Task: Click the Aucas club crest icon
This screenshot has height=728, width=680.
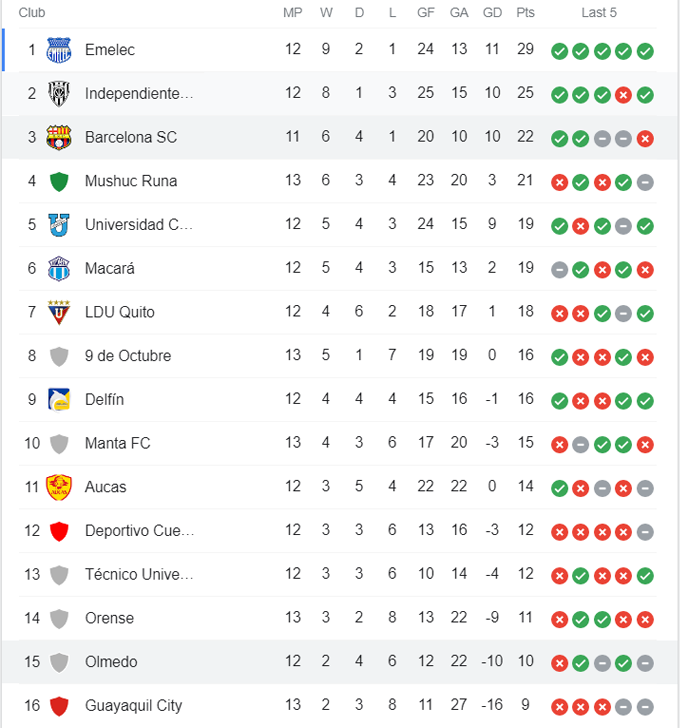Action: pos(59,487)
